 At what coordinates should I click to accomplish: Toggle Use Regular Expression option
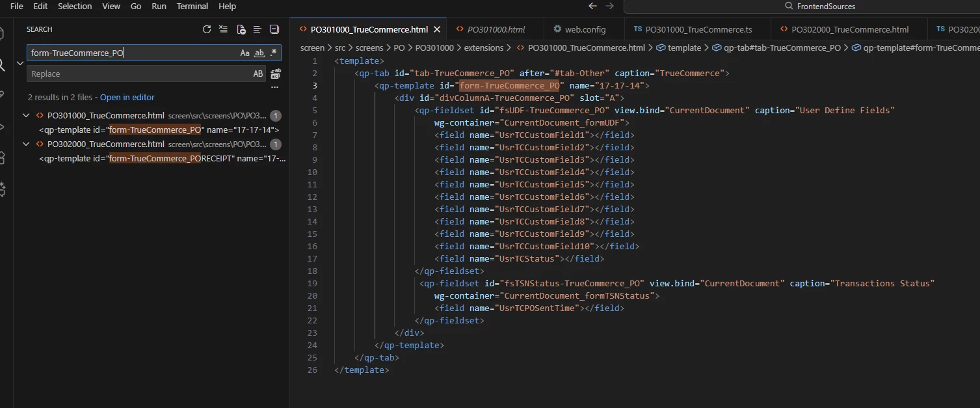point(273,53)
